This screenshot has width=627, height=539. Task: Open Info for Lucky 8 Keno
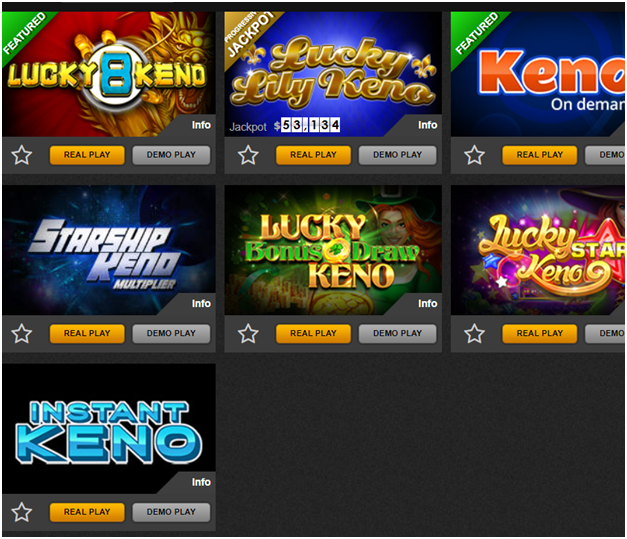(201, 125)
